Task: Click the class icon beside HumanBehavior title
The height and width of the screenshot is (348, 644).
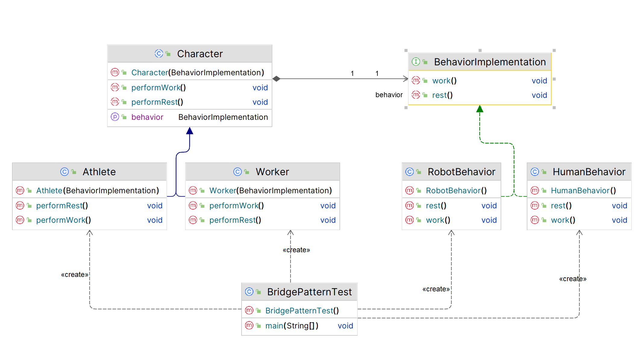Action: [535, 172]
